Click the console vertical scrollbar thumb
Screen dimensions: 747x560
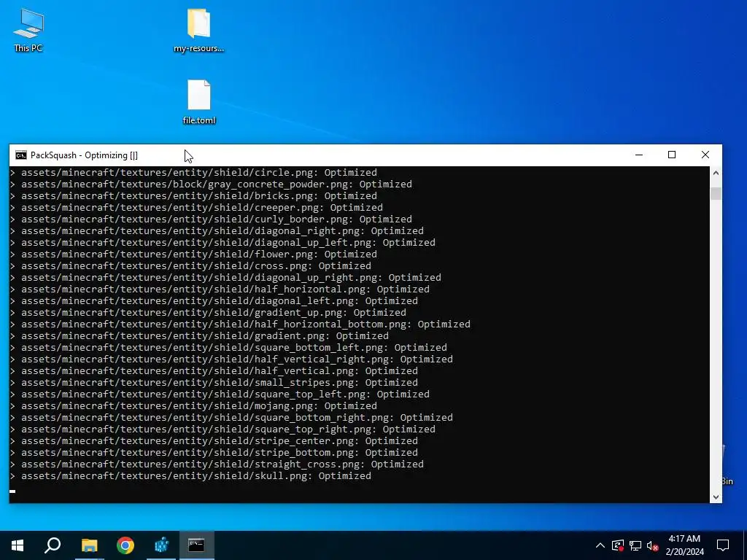(x=716, y=194)
